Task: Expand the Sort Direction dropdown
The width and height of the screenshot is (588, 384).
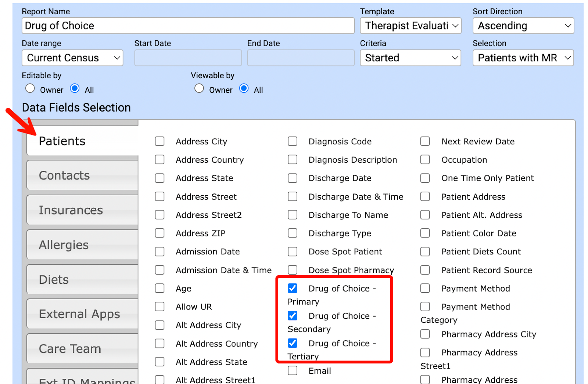Action: coord(523,26)
